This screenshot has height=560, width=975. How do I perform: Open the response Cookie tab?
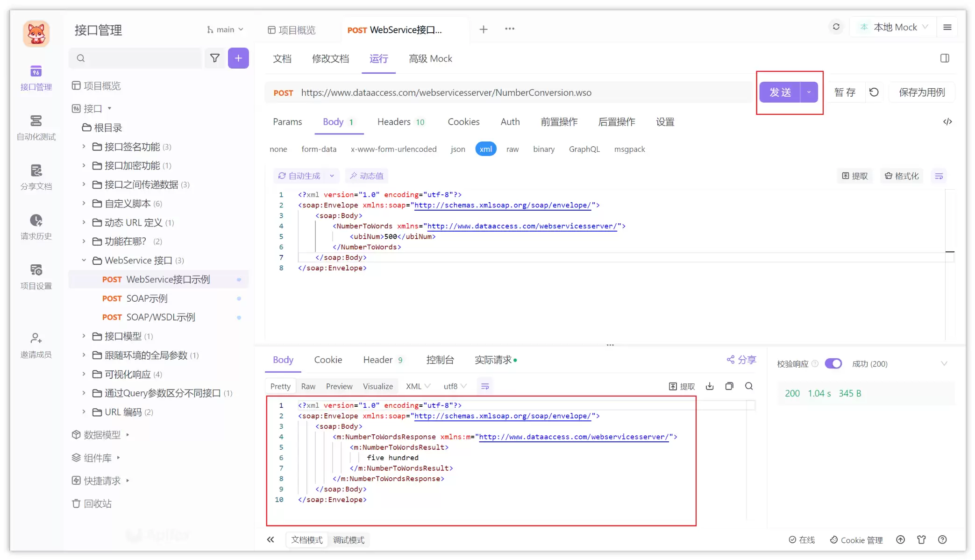328,360
